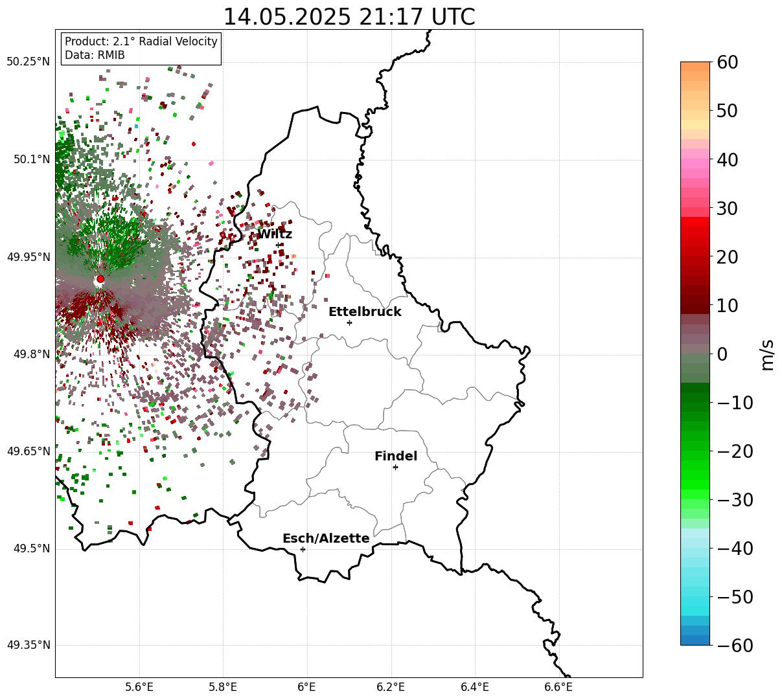
Task: Click the 49.5°N latitude tick label
Action: pyautogui.click(x=31, y=548)
